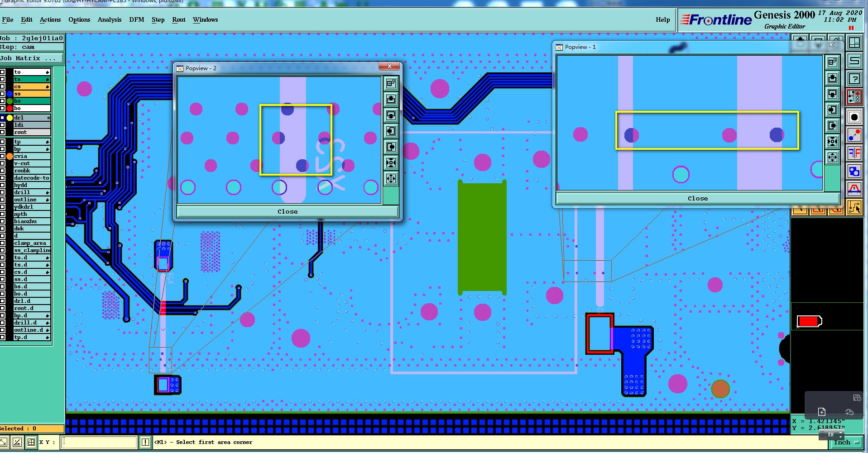Click Popview 1 pan up icon
868x453 pixels.
tap(833, 78)
